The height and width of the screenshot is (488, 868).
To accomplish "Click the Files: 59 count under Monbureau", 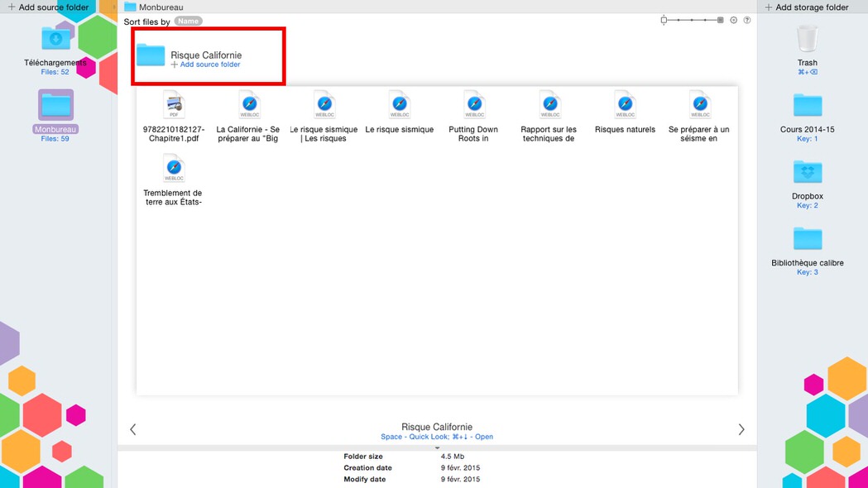I will click(x=55, y=139).
